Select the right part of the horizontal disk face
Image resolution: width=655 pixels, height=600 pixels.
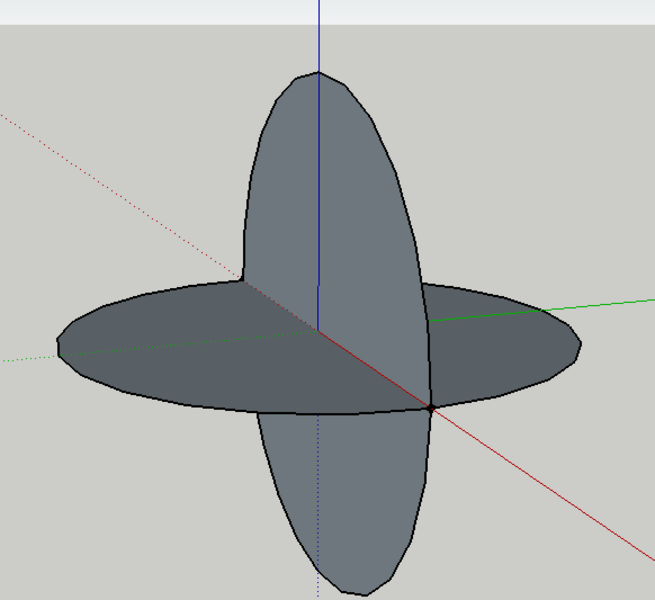pyautogui.click(x=500, y=340)
